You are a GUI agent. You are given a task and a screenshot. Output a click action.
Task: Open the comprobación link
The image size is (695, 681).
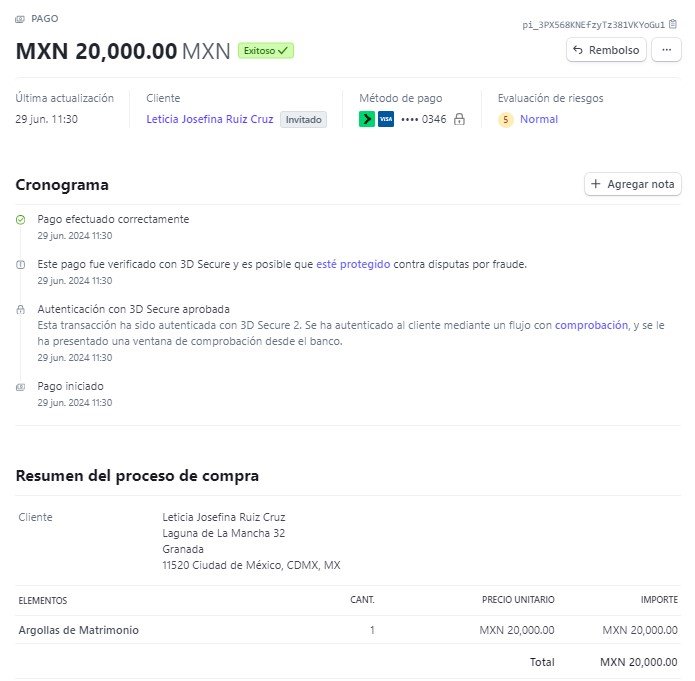click(x=591, y=325)
